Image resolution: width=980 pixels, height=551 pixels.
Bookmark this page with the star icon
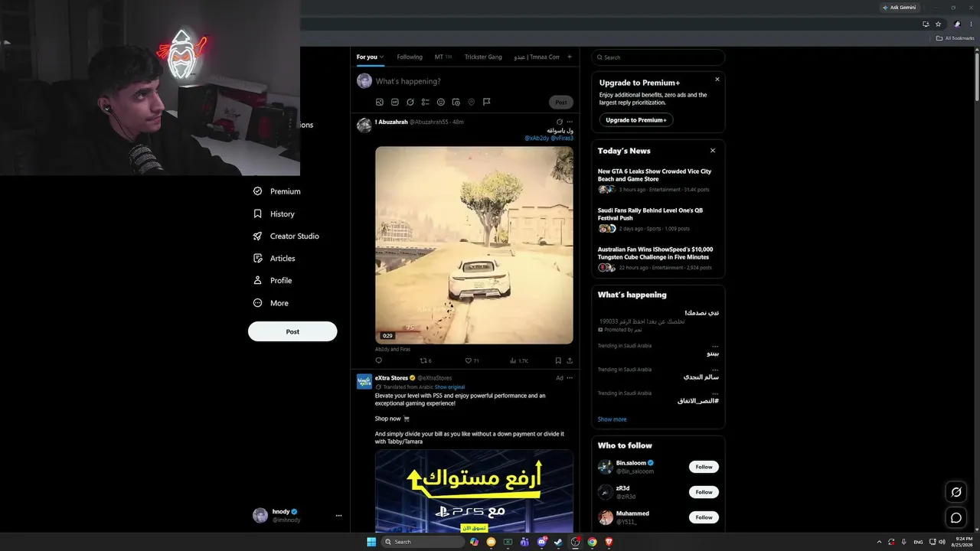[x=938, y=24]
